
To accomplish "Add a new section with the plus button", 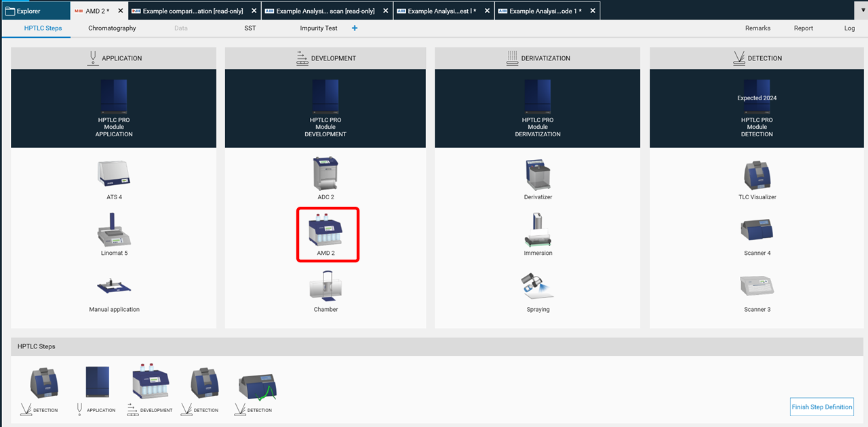I will coord(354,28).
